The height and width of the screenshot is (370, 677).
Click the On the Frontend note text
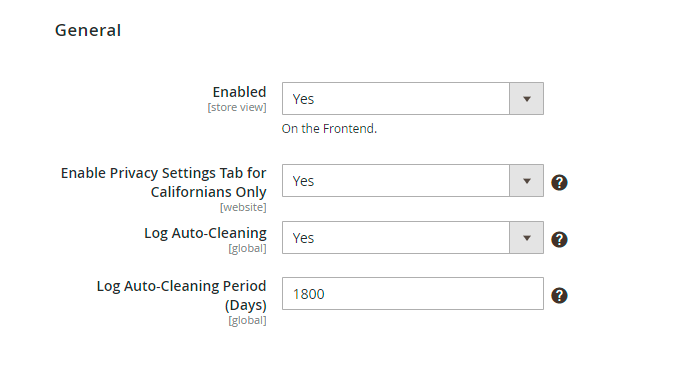click(x=329, y=129)
